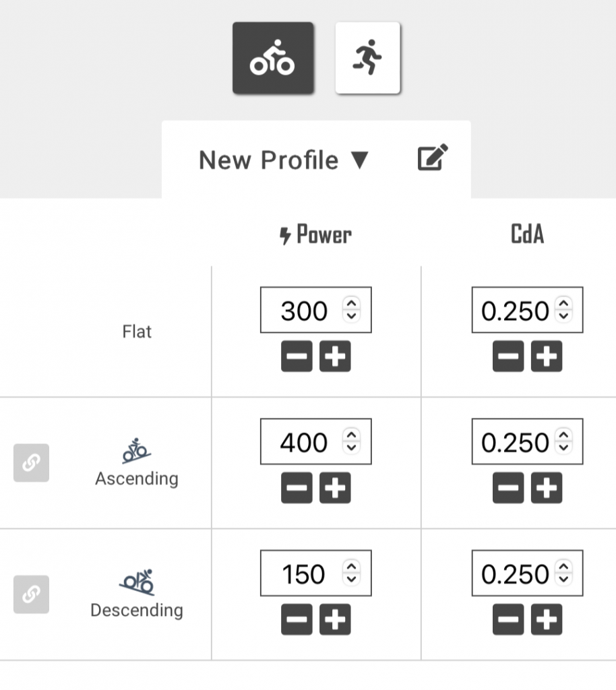Increase Descending CdA with plus button

point(547,620)
